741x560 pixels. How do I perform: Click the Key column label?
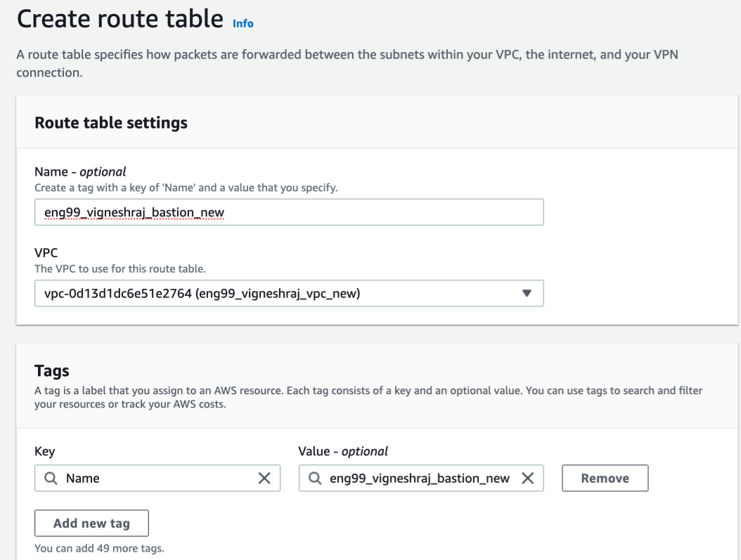point(44,451)
